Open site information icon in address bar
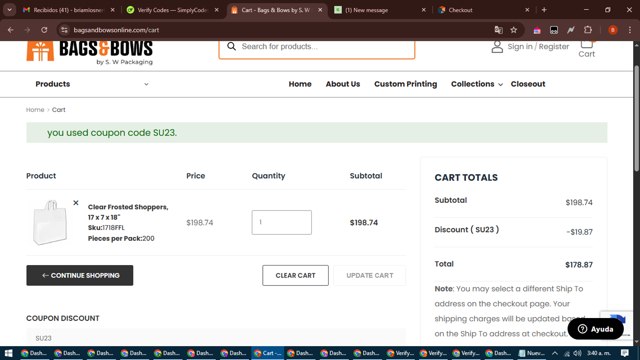Image resolution: width=640 pixels, height=360 pixels. point(64,30)
